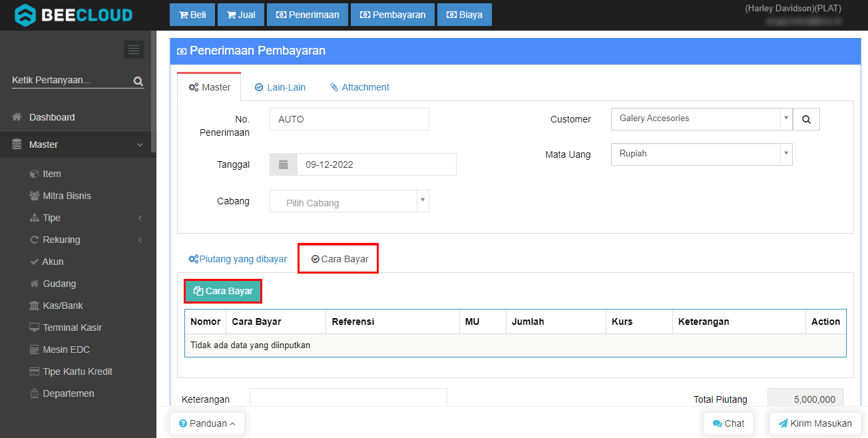Screen dimensions: 868x438
Task: Switch to Piutang yang dibayar tab
Action: click(x=238, y=259)
